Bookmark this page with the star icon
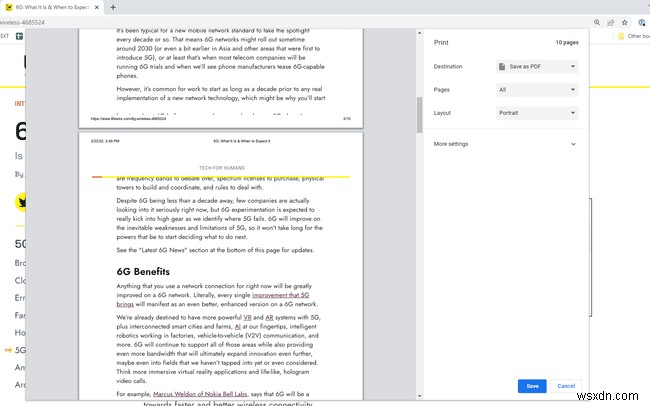The width and height of the screenshot is (650, 406). (x=624, y=22)
